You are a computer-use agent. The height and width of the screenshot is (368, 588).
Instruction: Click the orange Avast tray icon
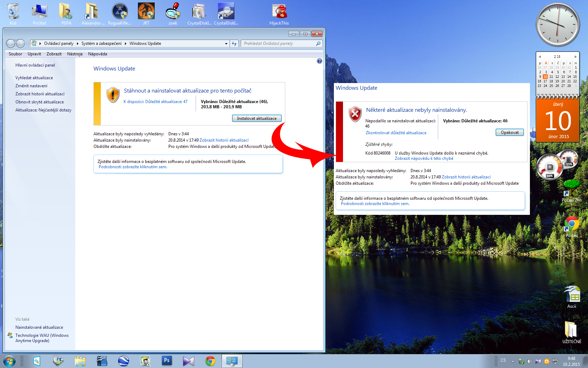[x=546, y=361]
